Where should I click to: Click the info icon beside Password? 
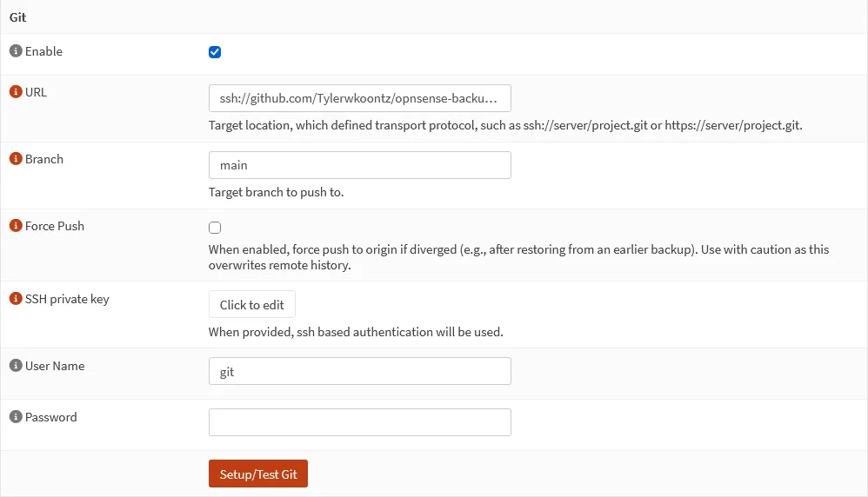tap(16, 417)
